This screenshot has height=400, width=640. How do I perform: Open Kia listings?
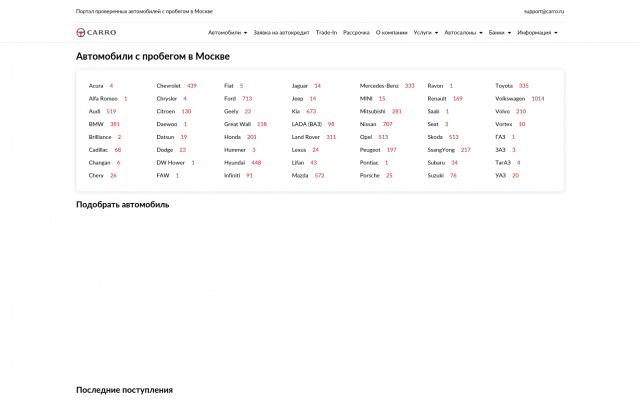pos(296,111)
